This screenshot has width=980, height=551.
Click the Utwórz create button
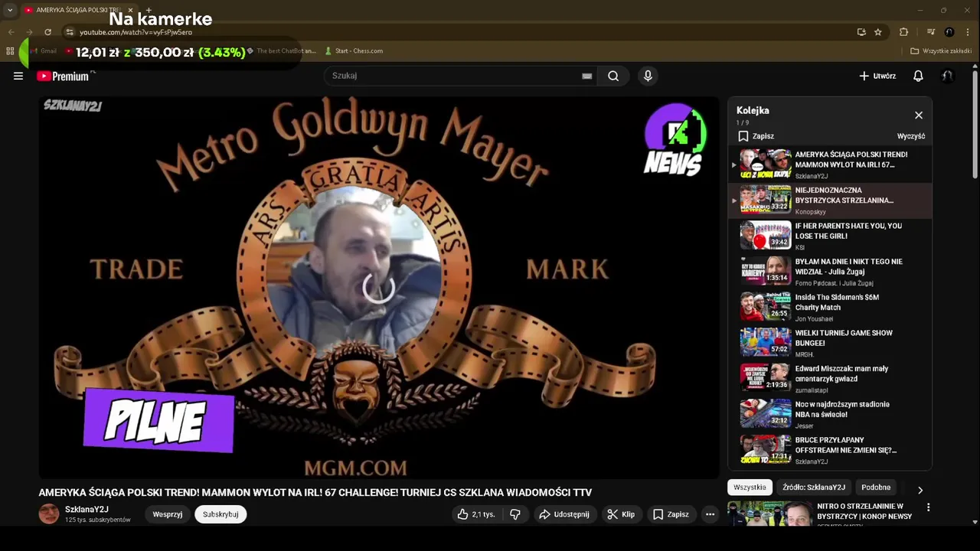pyautogui.click(x=877, y=76)
